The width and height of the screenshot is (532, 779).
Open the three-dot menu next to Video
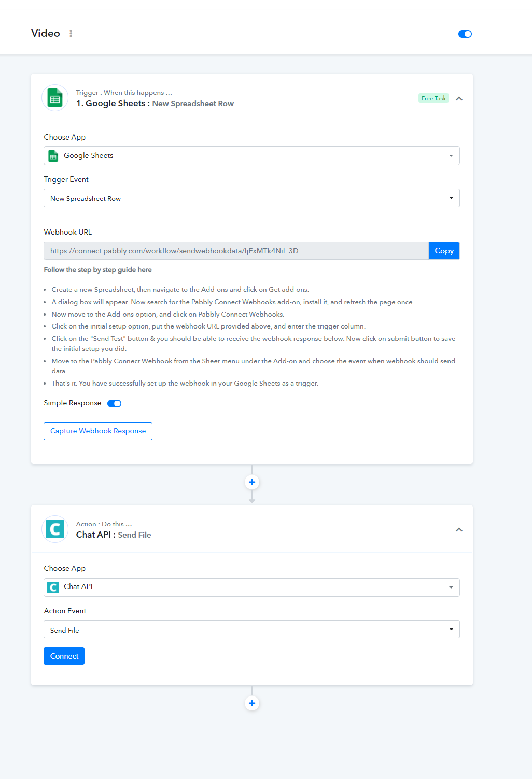(x=71, y=34)
